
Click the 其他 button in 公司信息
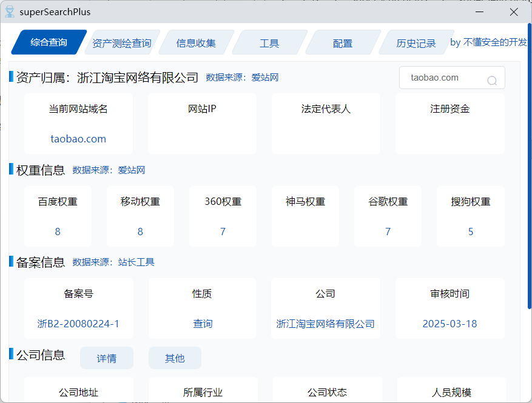[175, 358]
